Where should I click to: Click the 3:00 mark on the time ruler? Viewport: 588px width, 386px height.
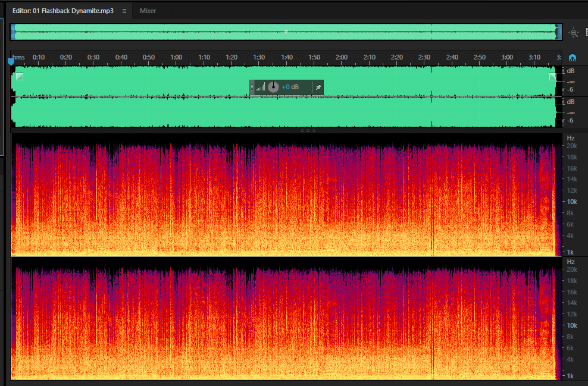507,57
